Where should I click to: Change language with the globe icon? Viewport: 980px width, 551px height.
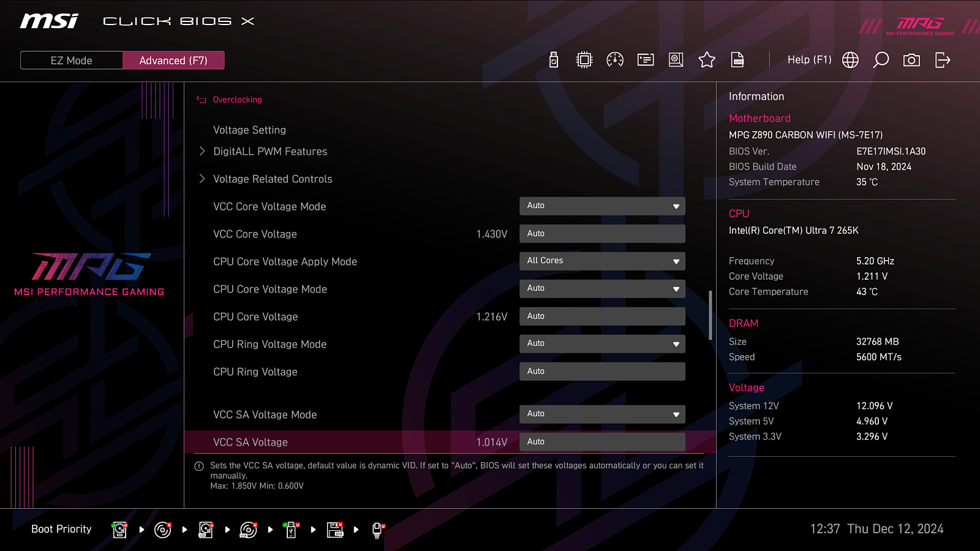point(850,60)
